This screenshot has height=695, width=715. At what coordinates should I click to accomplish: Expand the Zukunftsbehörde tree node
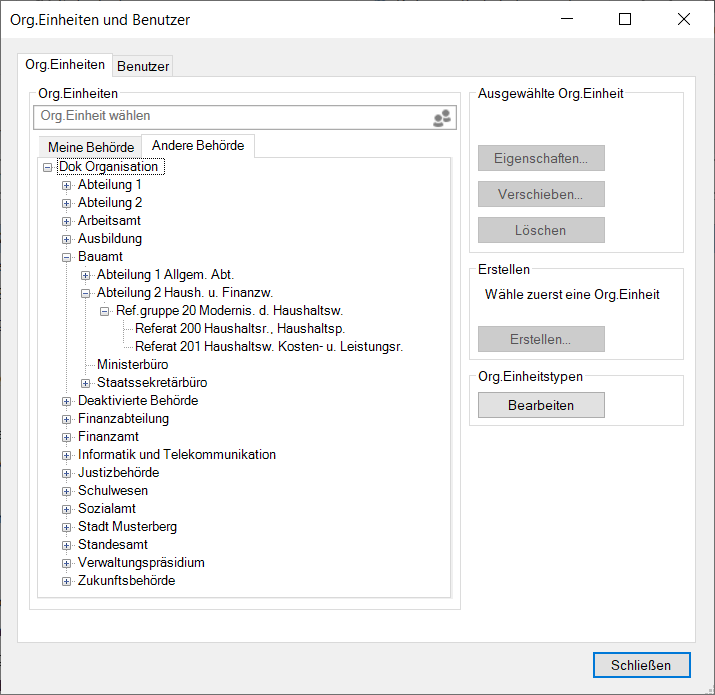click(x=67, y=581)
